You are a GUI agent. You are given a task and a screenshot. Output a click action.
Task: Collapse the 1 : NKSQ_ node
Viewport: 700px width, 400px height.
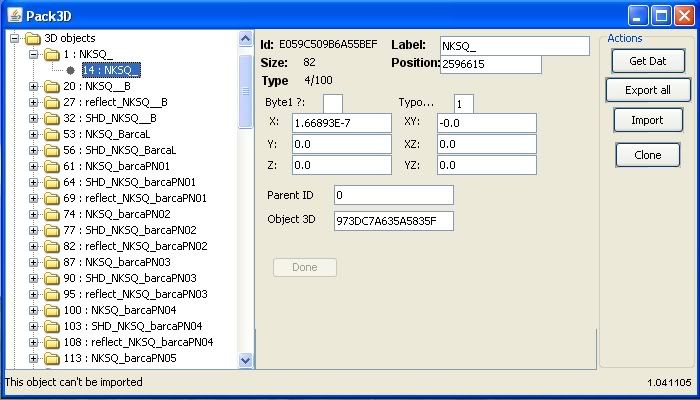coord(33,54)
